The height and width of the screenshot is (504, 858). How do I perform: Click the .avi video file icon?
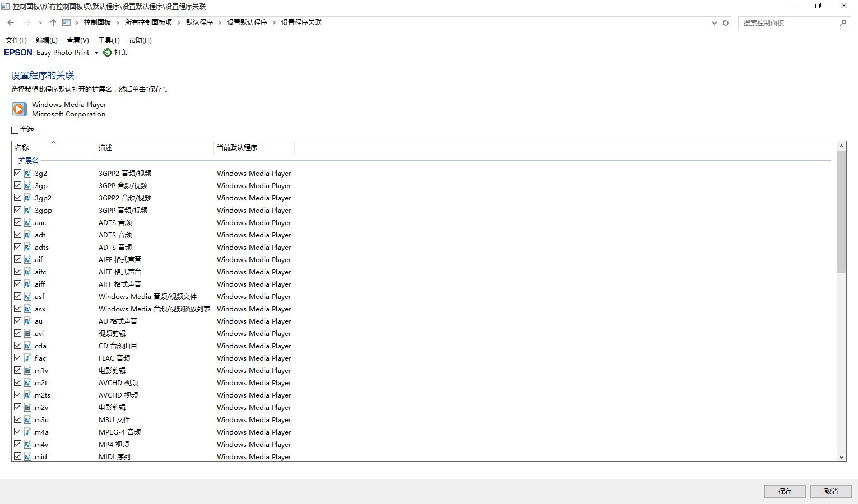[27, 333]
